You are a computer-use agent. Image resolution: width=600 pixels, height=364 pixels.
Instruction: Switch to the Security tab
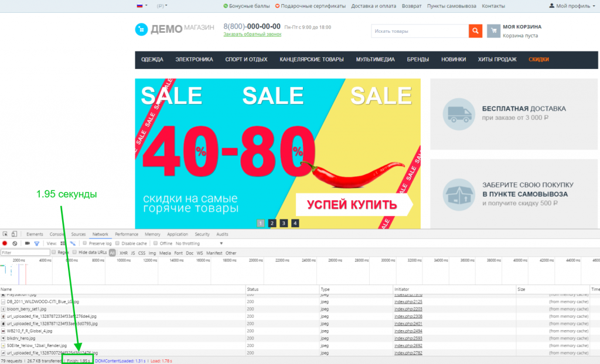pos(202,235)
